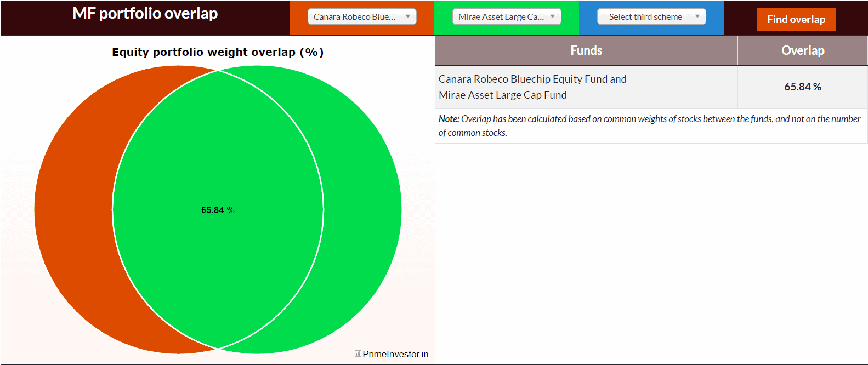The image size is (868, 365).
Task: Click the Mirae Asset Large Cap Fund text
Action: pyautogui.click(x=503, y=95)
